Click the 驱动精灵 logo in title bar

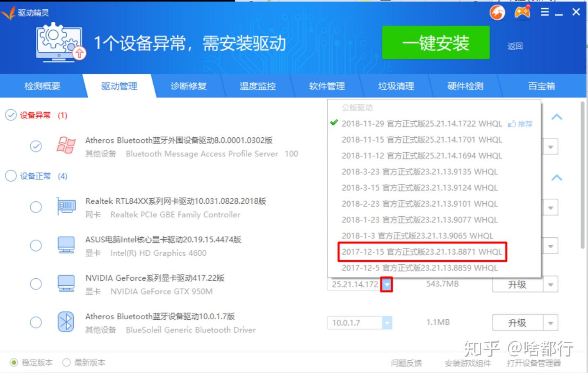pyautogui.click(x=25, y=13)
